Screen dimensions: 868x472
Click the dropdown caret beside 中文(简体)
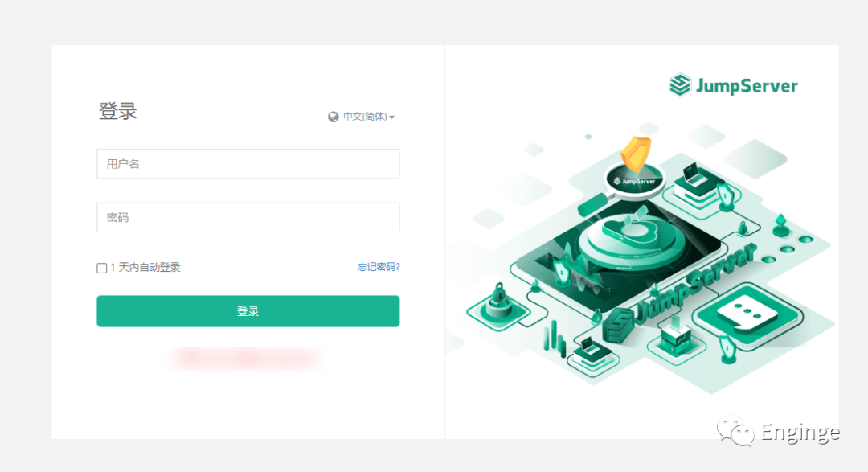point(392,117)
